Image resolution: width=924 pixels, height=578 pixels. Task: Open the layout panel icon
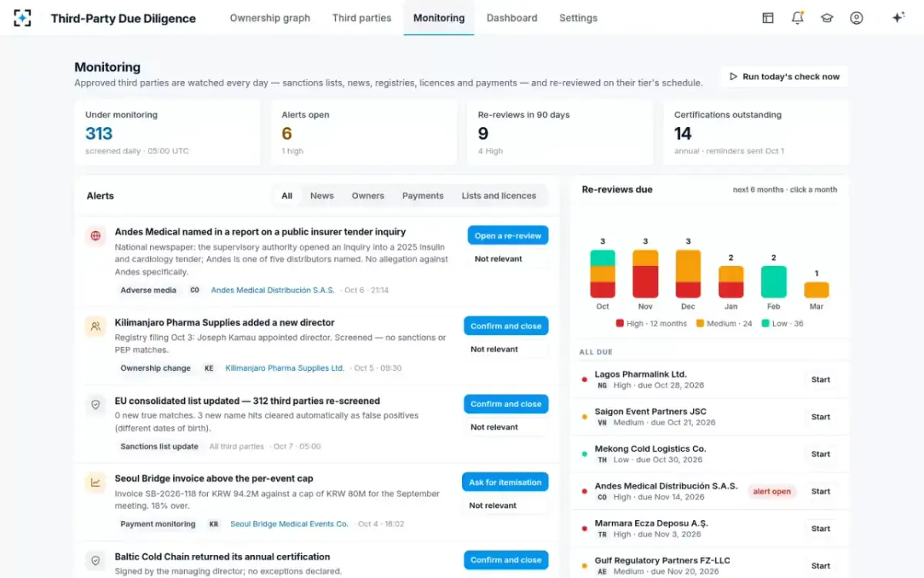(768, 18)
